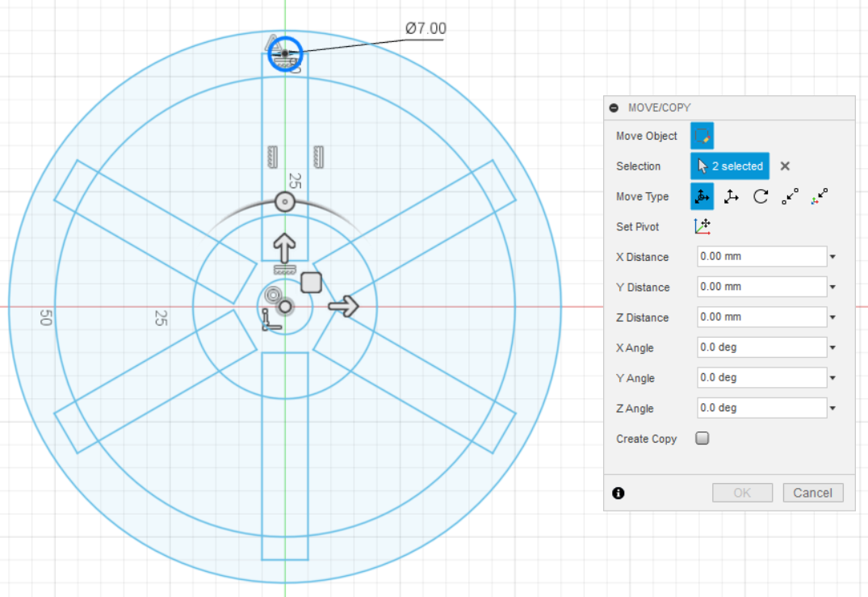Click the Move Object sketch objects icon
This screenshot has width=868, height=597.
[702, 136]
